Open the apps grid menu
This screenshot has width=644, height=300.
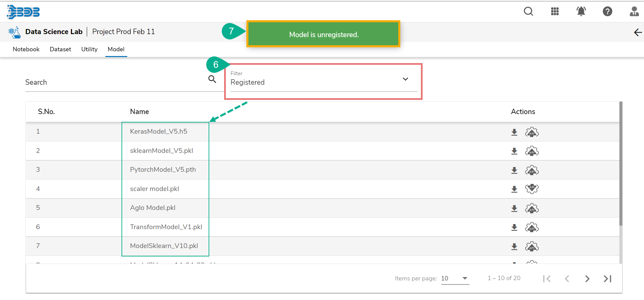click(x=555, y=12)
